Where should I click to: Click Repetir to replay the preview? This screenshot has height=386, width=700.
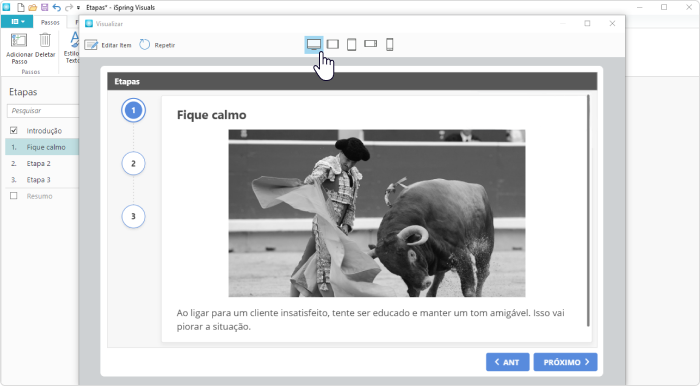(x=157, y=45)
